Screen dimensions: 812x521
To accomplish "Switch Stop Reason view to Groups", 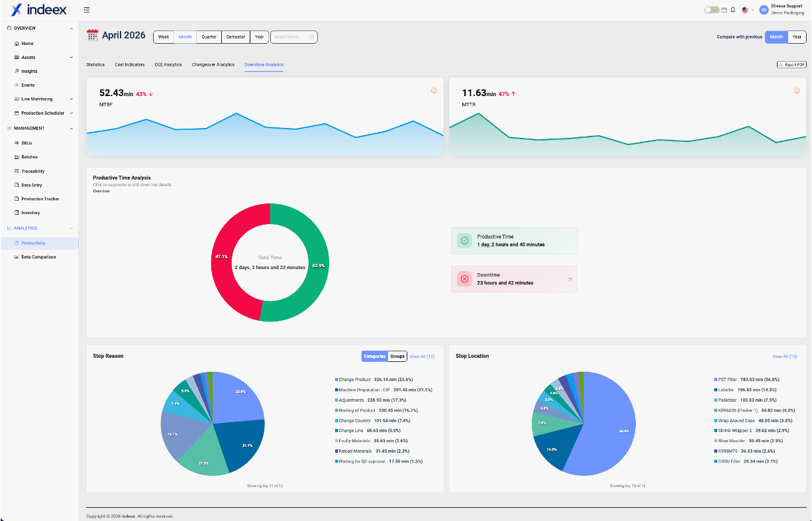I will (397, 357).
